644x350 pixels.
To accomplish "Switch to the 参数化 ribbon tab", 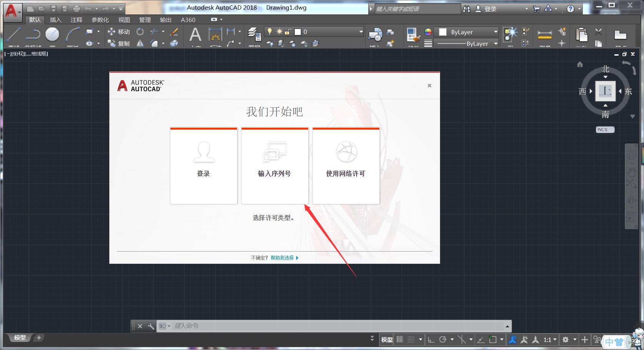I will pos(100,20).
